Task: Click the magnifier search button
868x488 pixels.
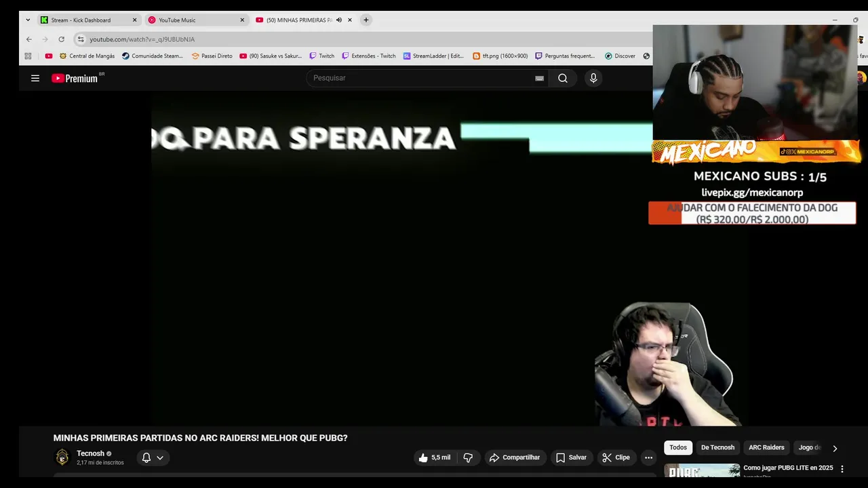Action: coord(563,78)
